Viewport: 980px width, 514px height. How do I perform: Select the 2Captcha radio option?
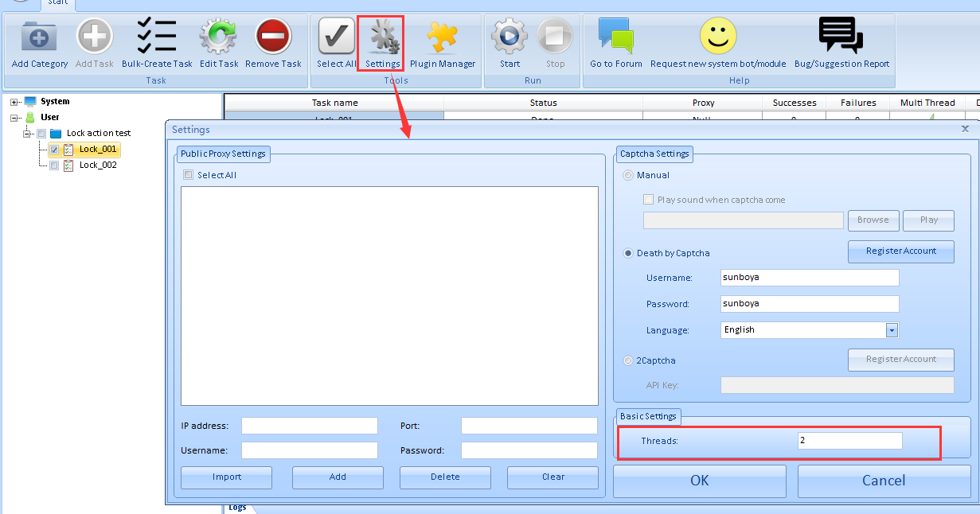(x=629, y=360)
